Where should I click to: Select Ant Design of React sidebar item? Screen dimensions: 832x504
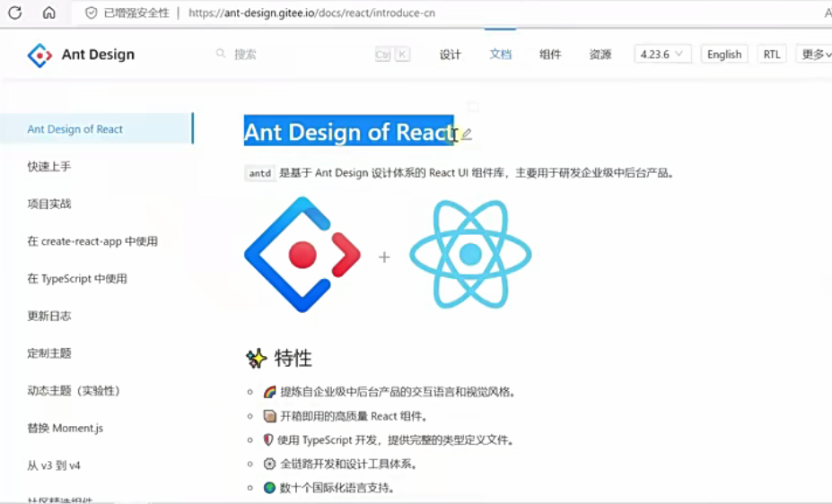97,129
